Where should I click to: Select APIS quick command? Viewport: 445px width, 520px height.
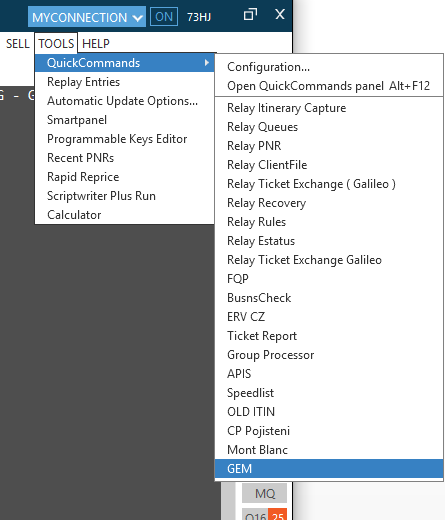tap(329, 374)
